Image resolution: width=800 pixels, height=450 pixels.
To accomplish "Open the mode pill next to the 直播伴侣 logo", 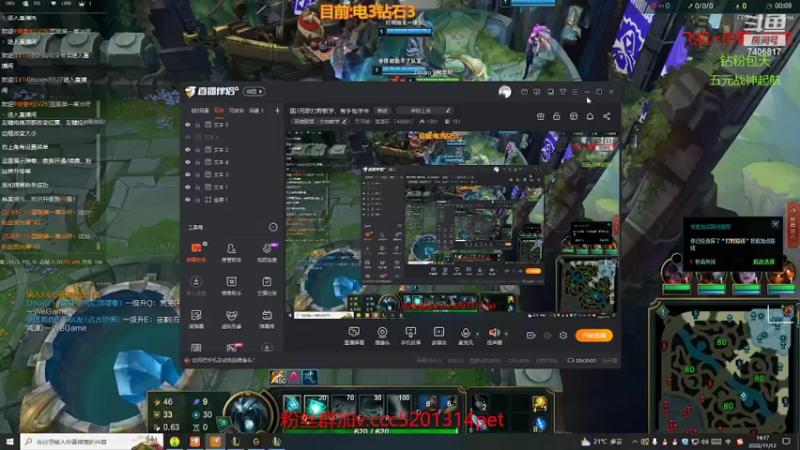I will tap(254, 91).
